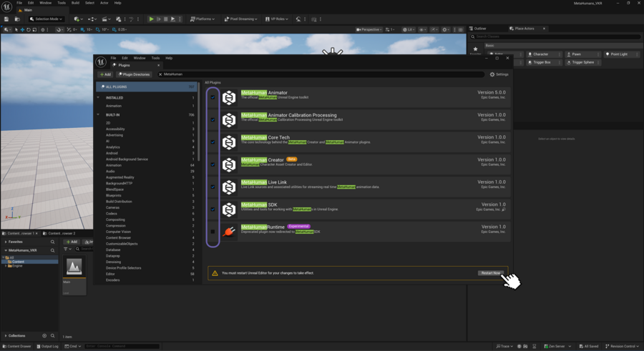The height and width of the screenshot is (351, 644).
Task: Open the viewport Show flags eye dropdown
Action: coord(423,29)
